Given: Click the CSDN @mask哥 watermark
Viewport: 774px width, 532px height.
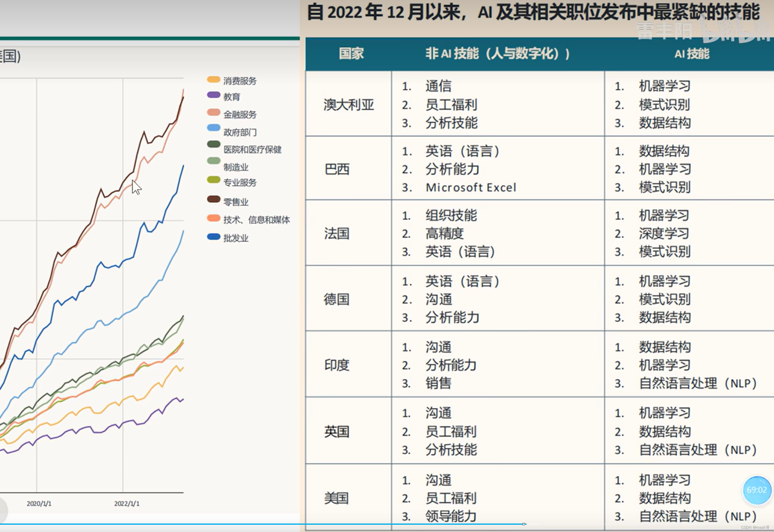Looking at the screenshot, I should [x=755, y=527].
